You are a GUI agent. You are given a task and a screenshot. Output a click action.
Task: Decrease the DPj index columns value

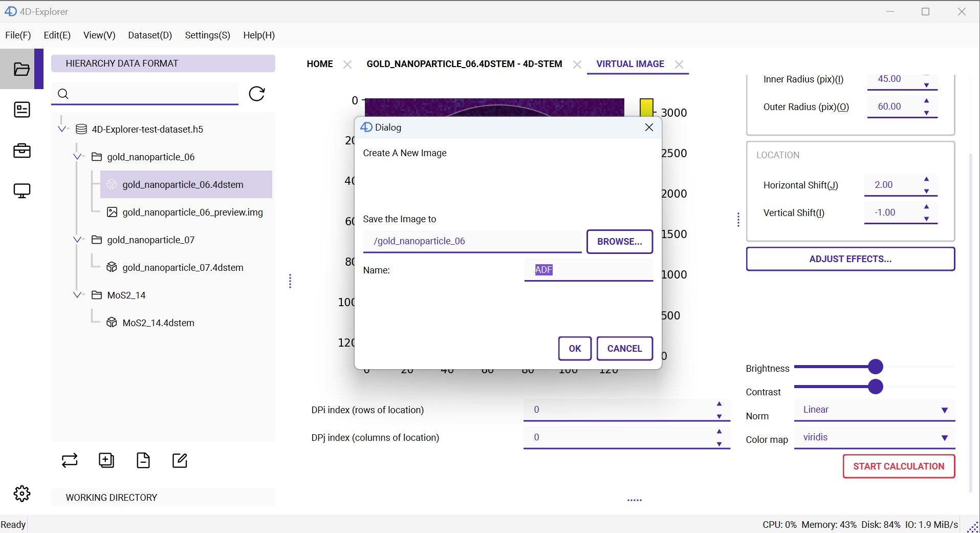[719, 444]
